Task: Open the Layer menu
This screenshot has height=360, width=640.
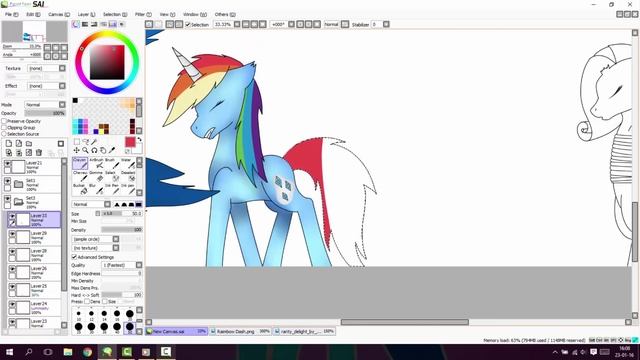Action: tap(86, 14)
